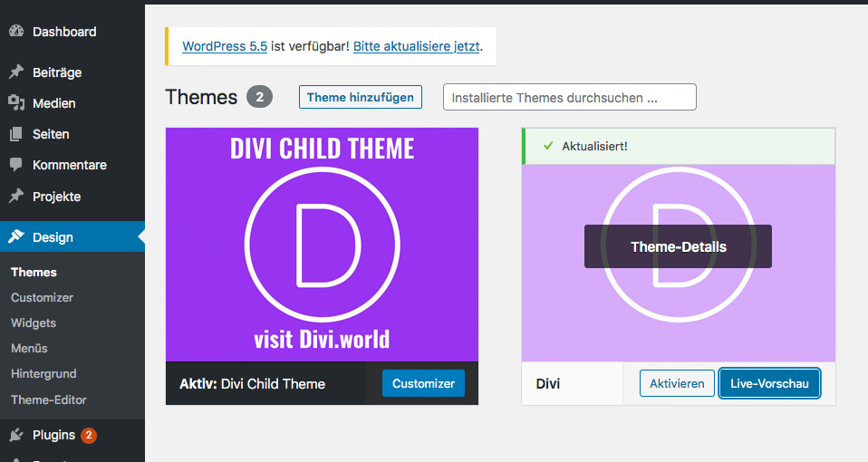Click the Divi theme name label

click(x=548, y=384)
